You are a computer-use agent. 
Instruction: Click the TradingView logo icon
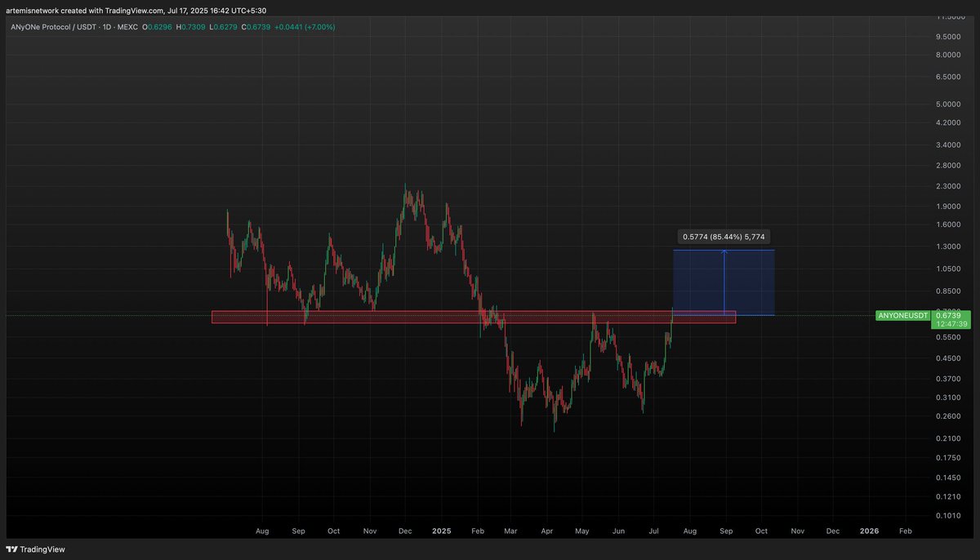coord(11,550)
